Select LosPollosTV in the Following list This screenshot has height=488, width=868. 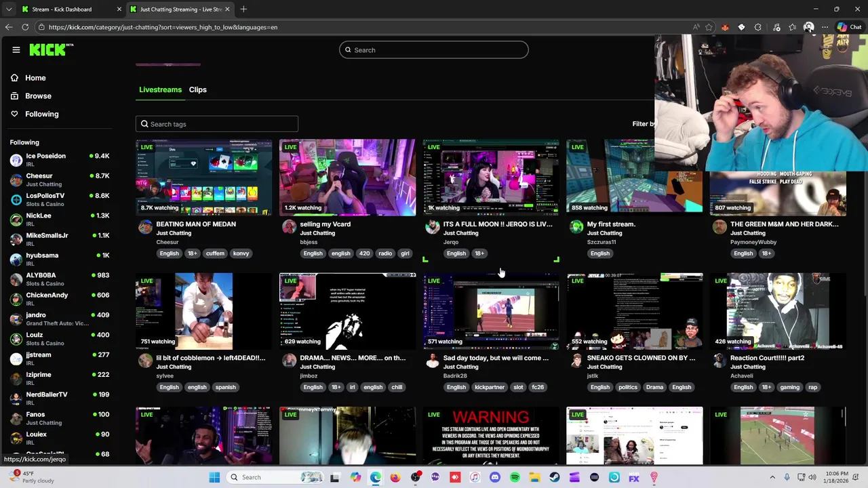(x=60, y=199)
